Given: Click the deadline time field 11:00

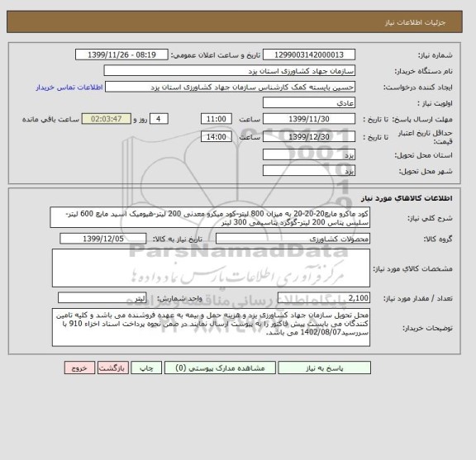Looking at the screenshot, I should tap(217, 119).
